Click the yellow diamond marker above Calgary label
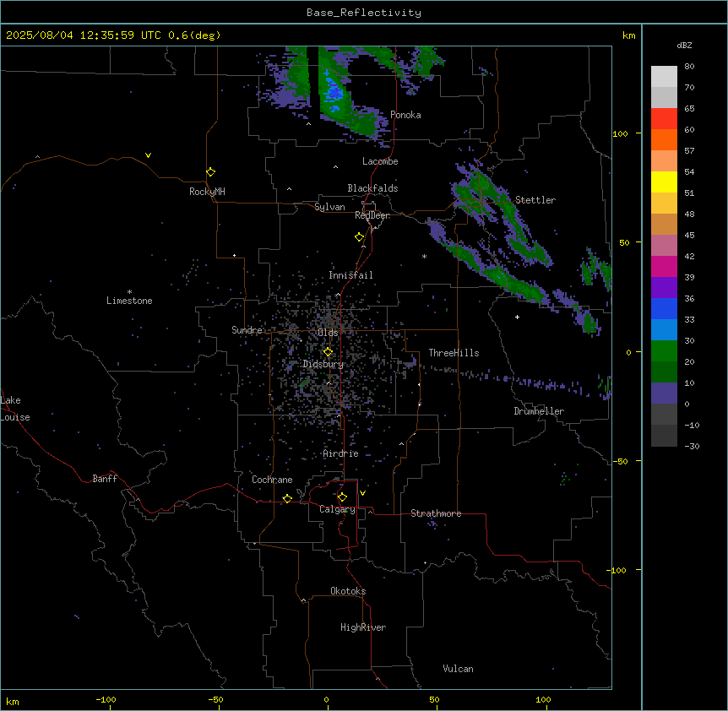Image resolution: width=728 pixels, height=711 pixels. [x=342, y=497]
